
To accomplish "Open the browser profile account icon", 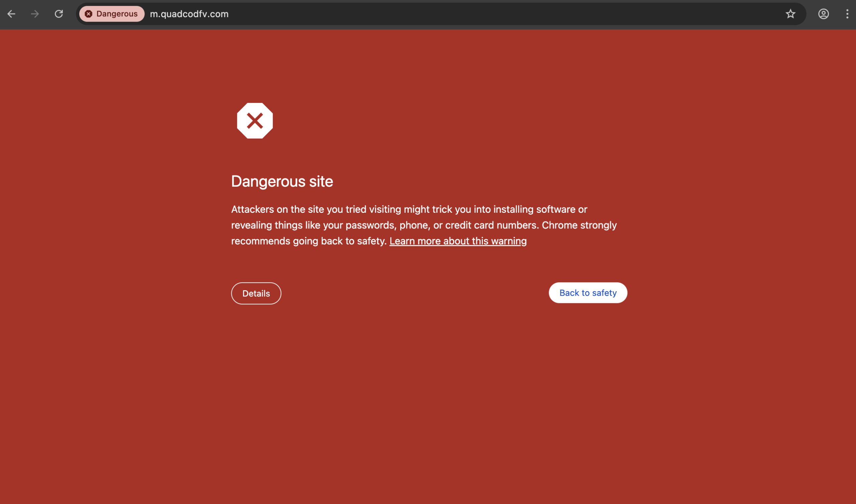I will 823,14.
